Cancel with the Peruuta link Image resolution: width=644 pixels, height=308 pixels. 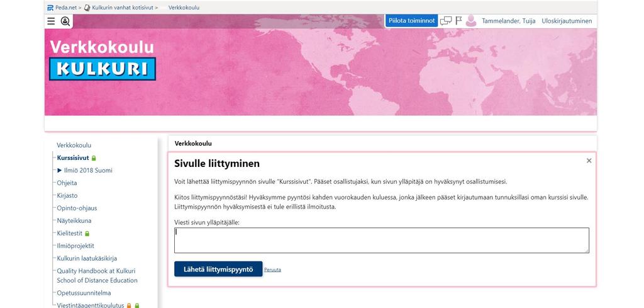pyautogui.click(x=272, y=270)
